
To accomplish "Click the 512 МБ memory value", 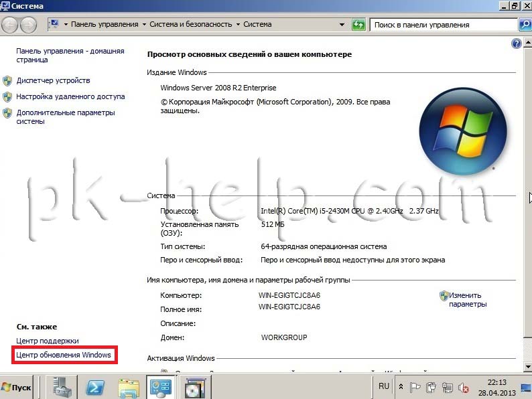I will (x=273, y=224).
